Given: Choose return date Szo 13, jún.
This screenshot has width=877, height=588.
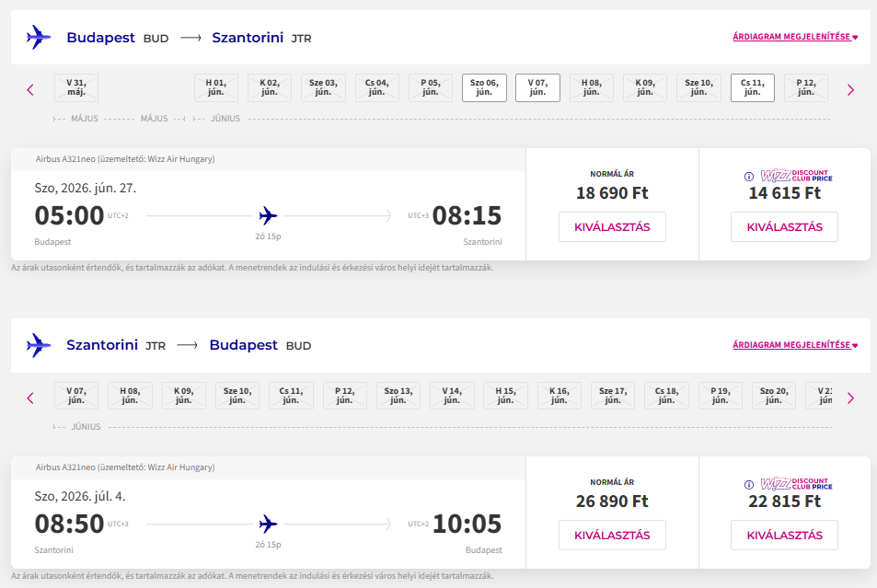Looking at the screenshot, I should [x=398, y=396].
